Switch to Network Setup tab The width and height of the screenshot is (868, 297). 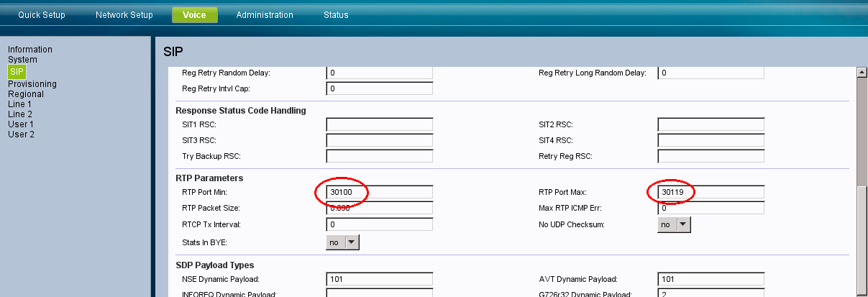(124, 15)
